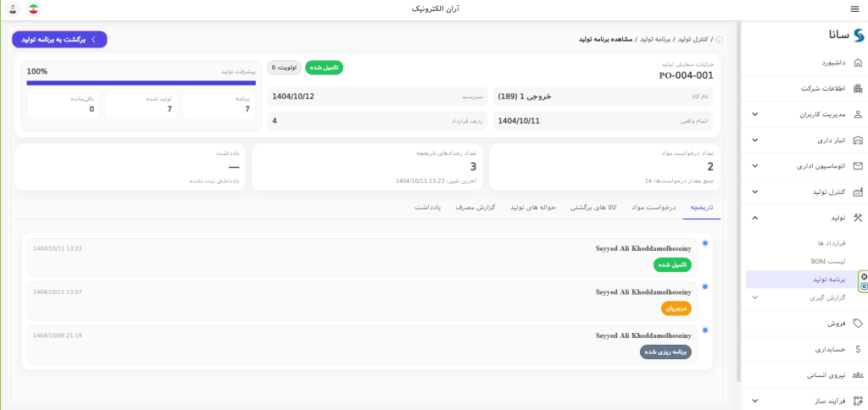This screenshot has width=868, height=410.
Task: Open the قرارداد ها sidebar item
Action: [832, 243]
